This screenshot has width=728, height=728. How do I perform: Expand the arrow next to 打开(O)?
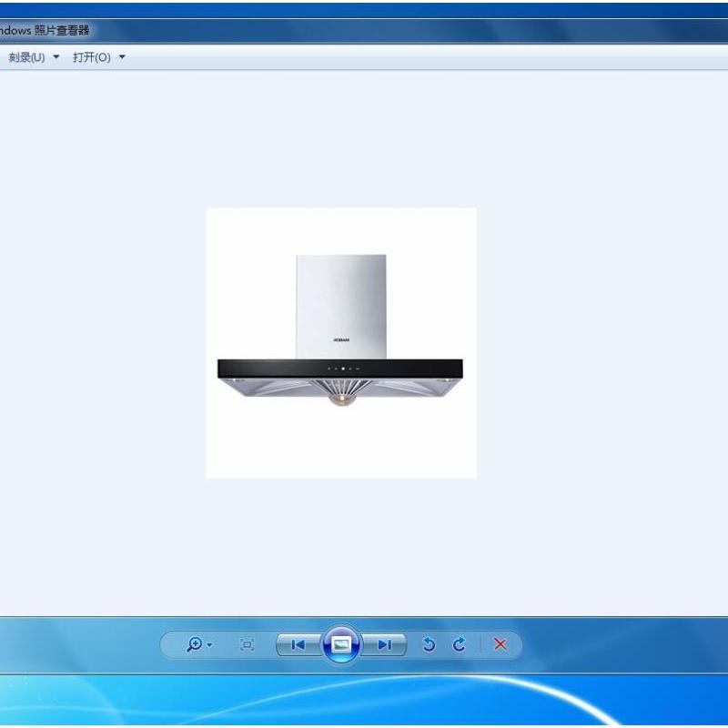click(122, 57)
